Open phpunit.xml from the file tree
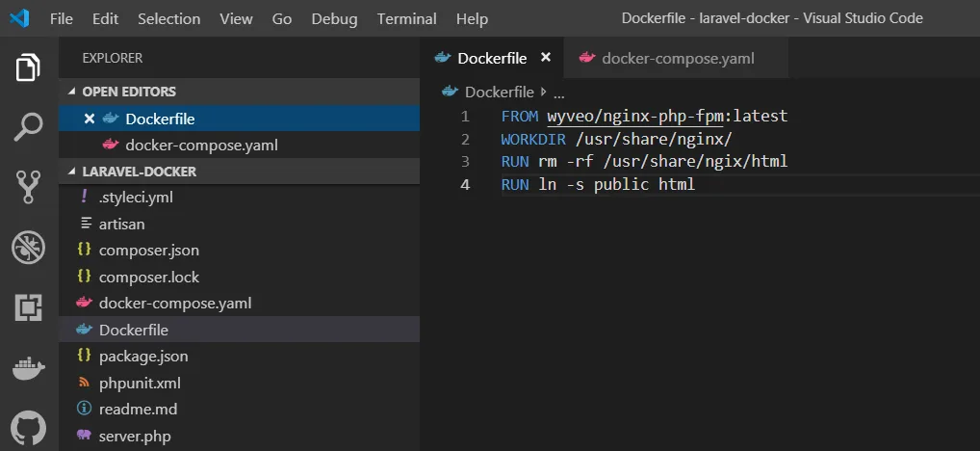Image resolution: width=980 pixels, height=451 pixels. (240, 383)
